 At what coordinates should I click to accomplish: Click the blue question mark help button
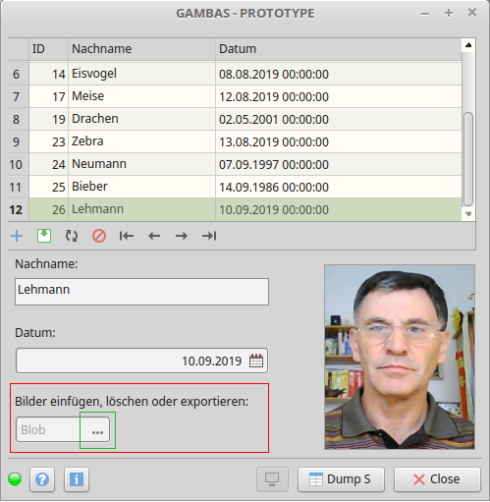coord(42,480)
